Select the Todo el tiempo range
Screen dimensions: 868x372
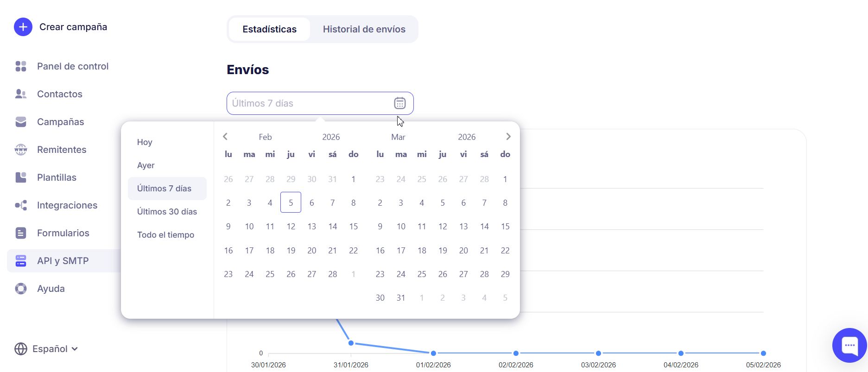[x=165, y=235]
